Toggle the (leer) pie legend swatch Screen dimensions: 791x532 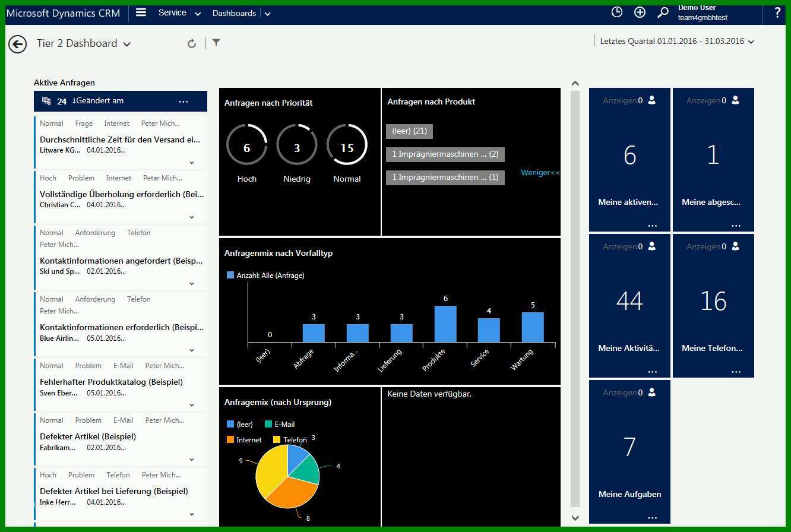(x=230, y=424)
